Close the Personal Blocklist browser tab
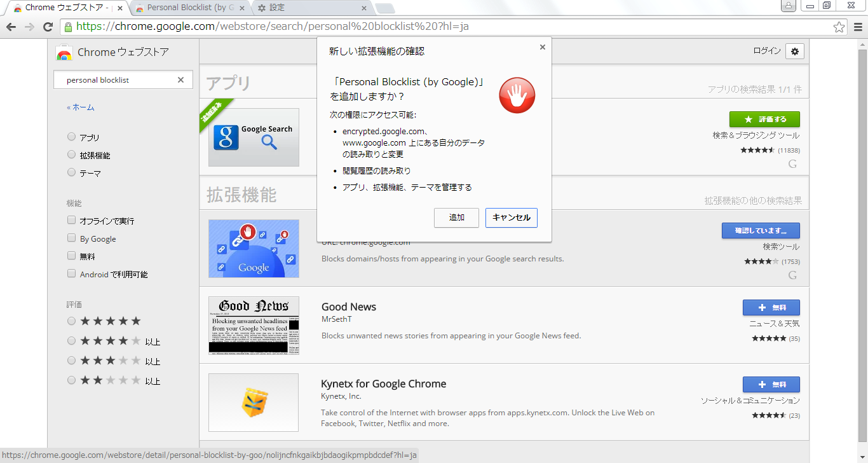Screen dimensions: 868x463 [x=243, y=8]
